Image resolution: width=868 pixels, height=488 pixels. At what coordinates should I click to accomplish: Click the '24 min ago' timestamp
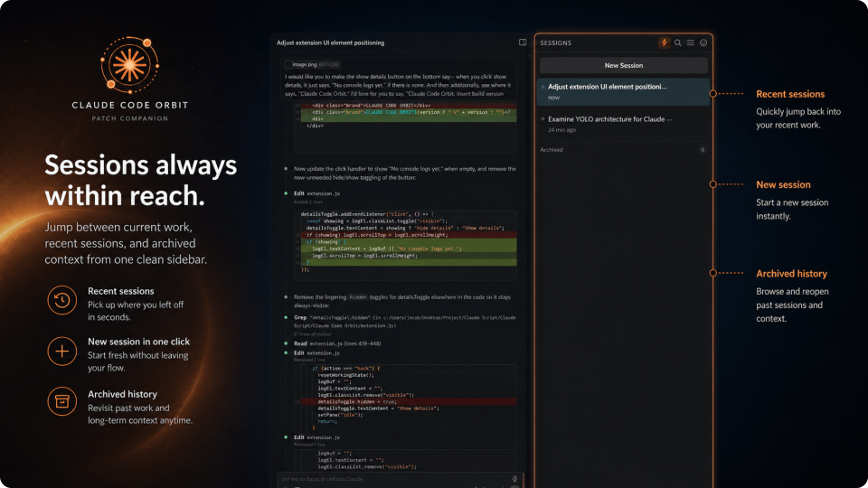561,130
